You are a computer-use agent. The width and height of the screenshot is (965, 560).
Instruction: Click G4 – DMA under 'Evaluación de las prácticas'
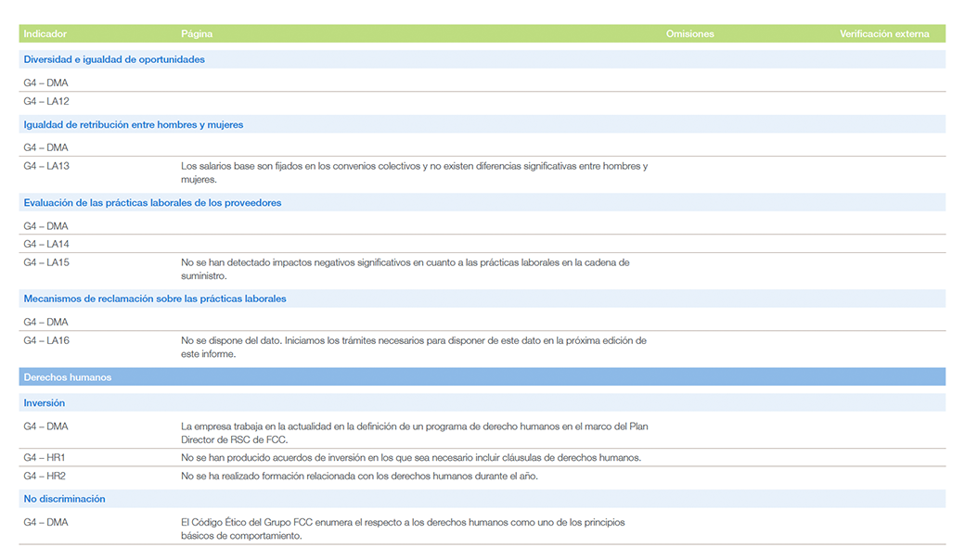45,226
